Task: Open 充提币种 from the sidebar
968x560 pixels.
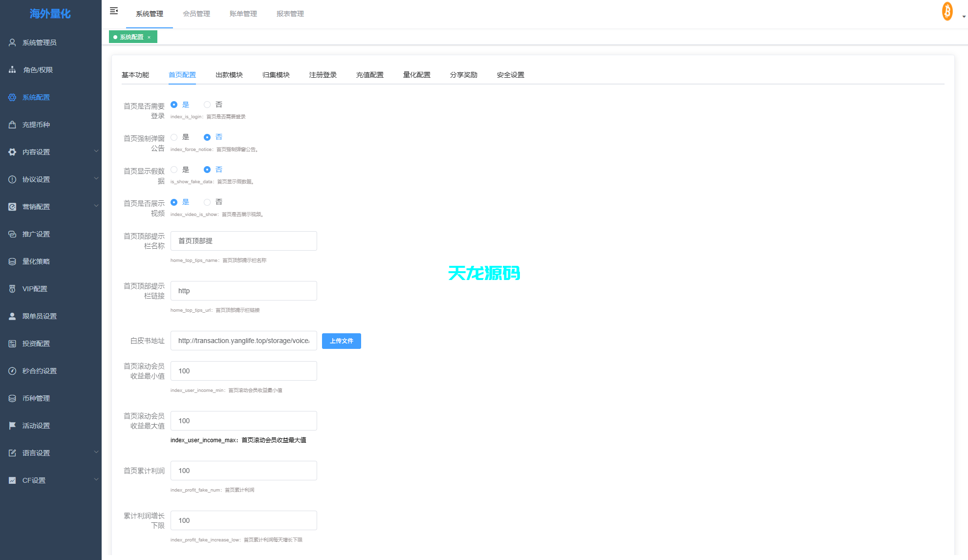Action: pyautogui.click(x=36, y=125)
